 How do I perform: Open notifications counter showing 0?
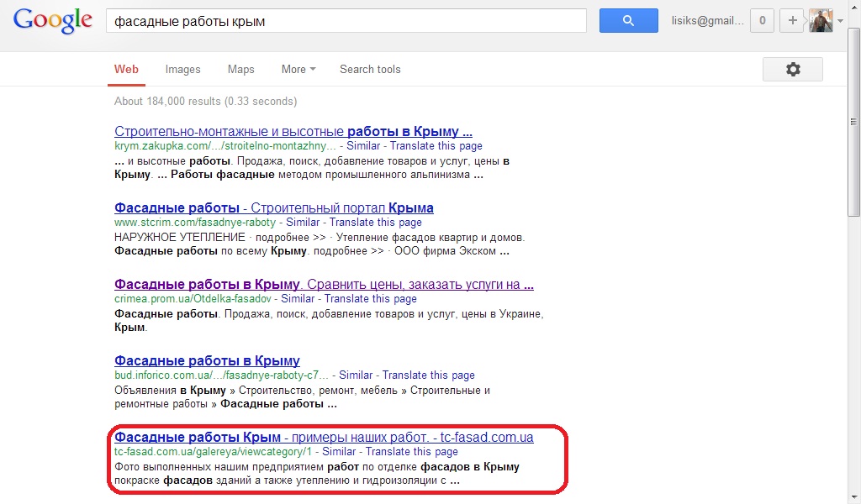click(x=762, y=21)
